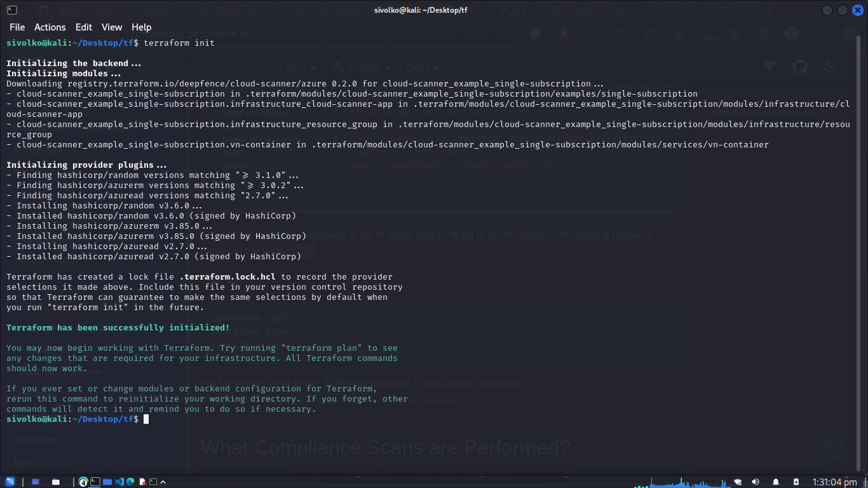Expand the taskbar overflow arrow
This screenshot has width=868, height=488.
tap(163, 482)
